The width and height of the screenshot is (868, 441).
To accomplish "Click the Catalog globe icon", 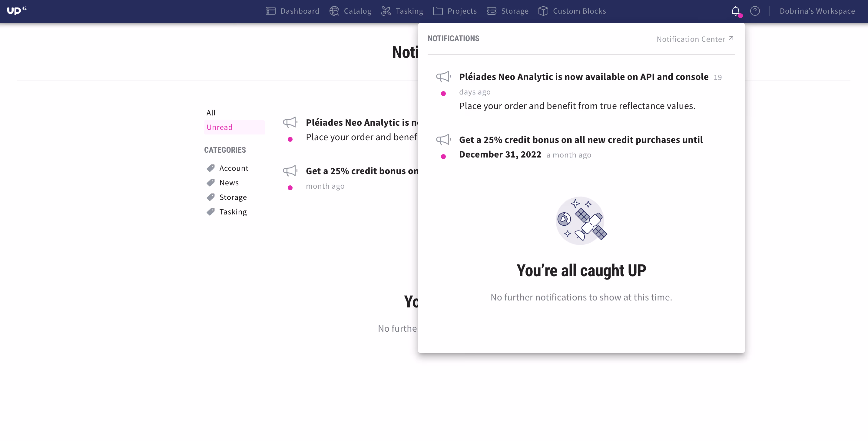I will click(x=334, y=11).
